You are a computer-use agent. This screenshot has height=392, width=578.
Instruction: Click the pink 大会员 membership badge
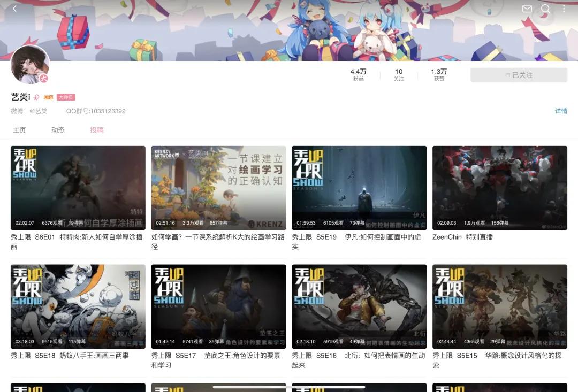66,97
